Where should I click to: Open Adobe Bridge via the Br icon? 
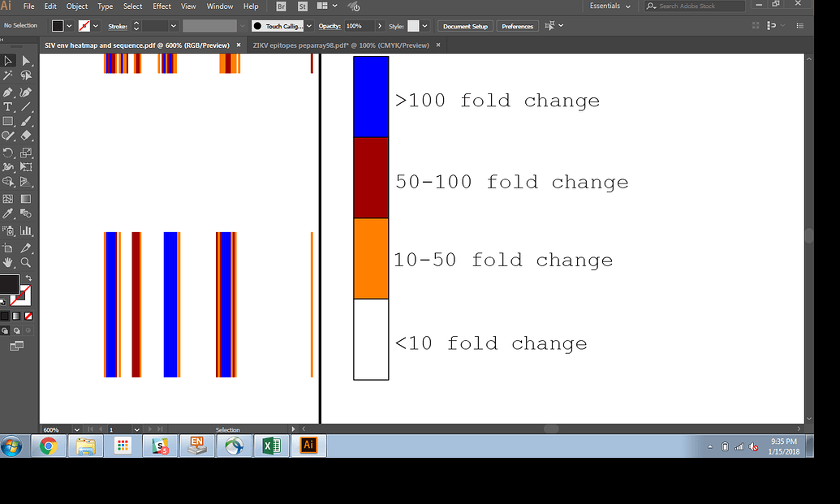click(280, 6)
